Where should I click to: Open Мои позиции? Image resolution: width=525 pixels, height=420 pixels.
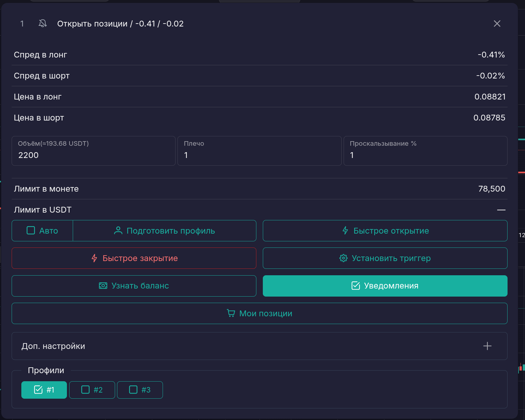tap(259, 313)
